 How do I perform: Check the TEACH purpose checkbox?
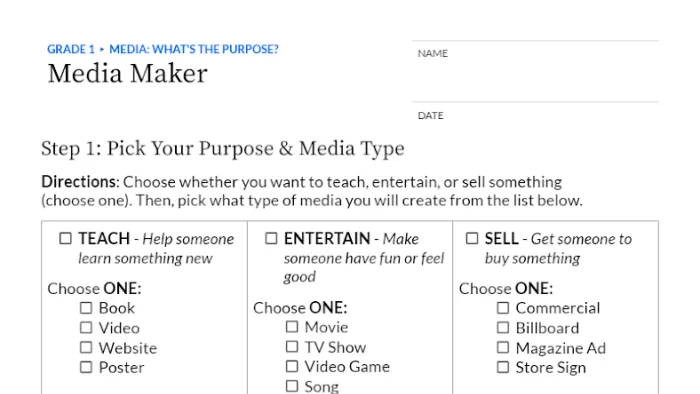click(66, 239)
